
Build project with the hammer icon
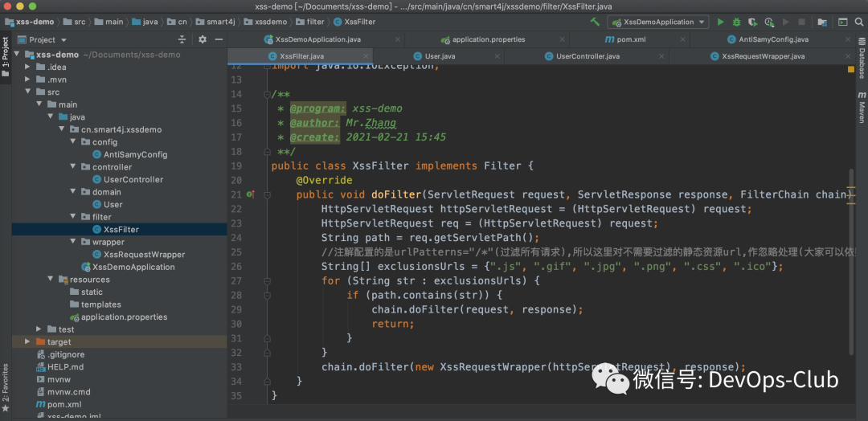click(595, 22)
